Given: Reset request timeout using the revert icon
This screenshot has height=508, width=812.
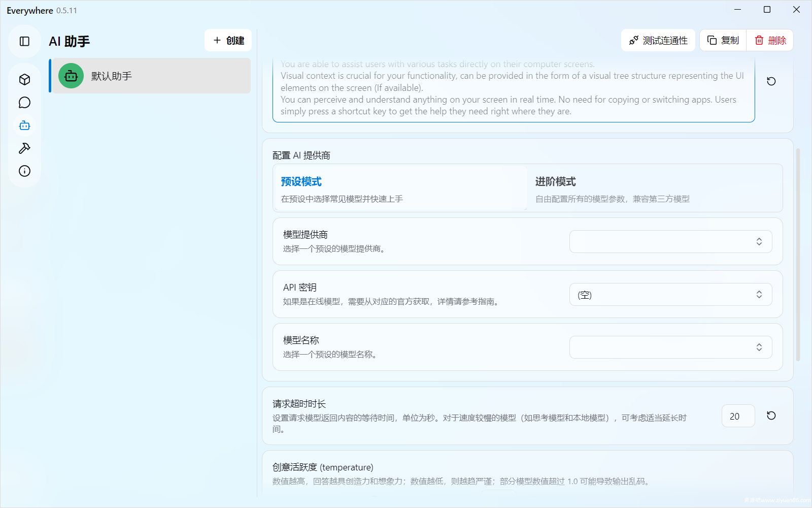Looking at the screenshot, I should 771,416.
